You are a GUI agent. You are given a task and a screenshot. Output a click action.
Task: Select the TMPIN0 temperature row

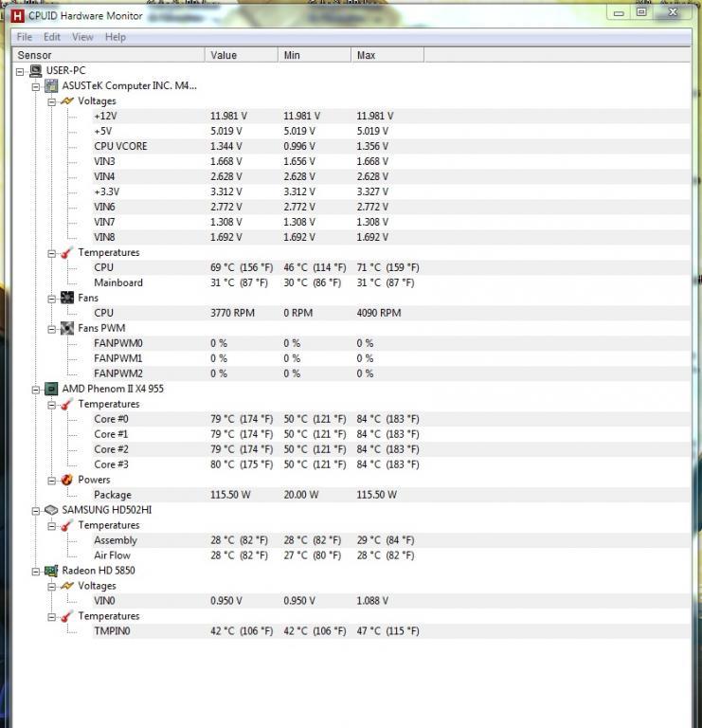tap(391, 631)
